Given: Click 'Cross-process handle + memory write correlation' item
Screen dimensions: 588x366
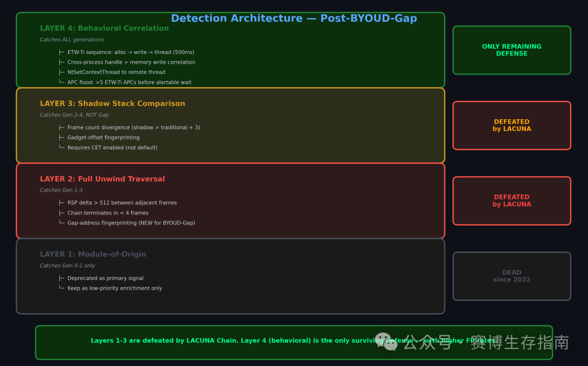Looking at the screenshot, I should pyautogui.click(x=131, y=62).
